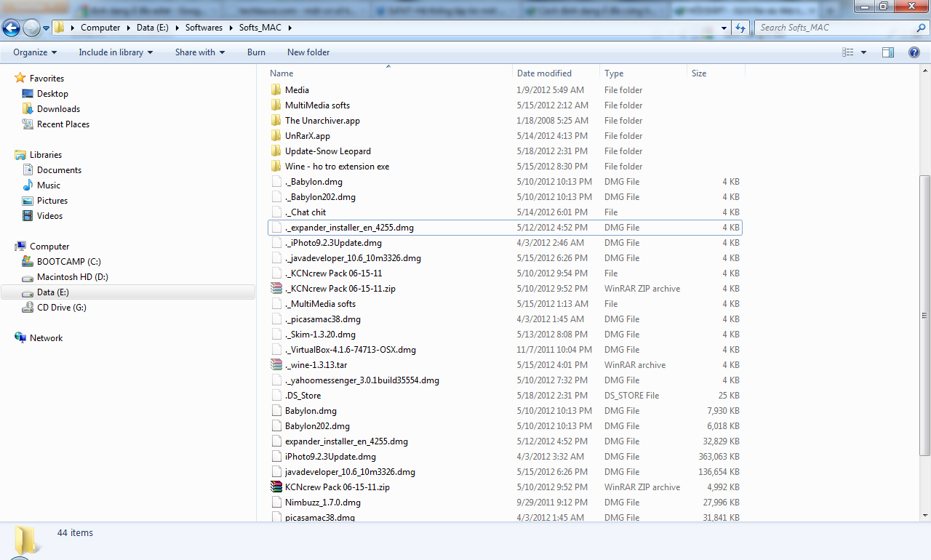931x560 pixels.
Task: Select Macintosh HD (D:) drive
Action: click(72, 277)
